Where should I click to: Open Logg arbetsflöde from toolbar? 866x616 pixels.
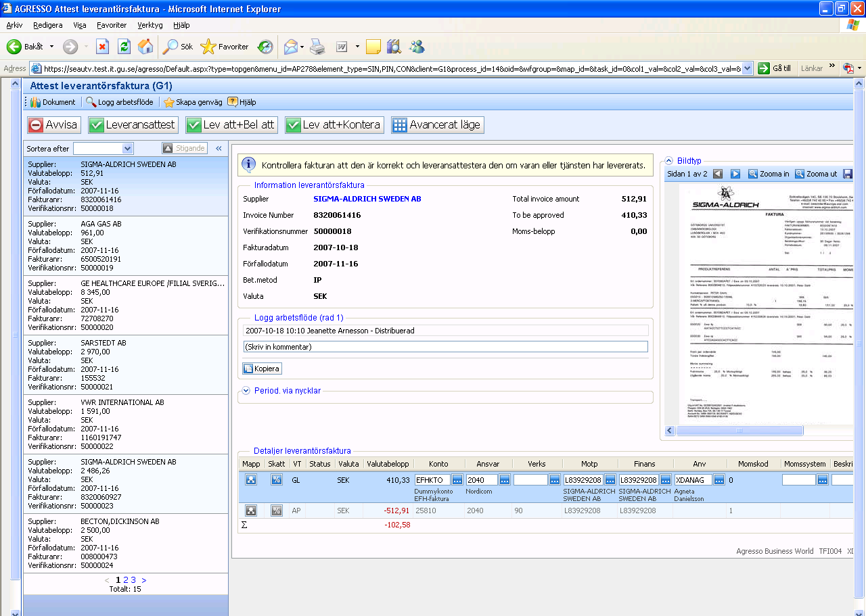120,102
